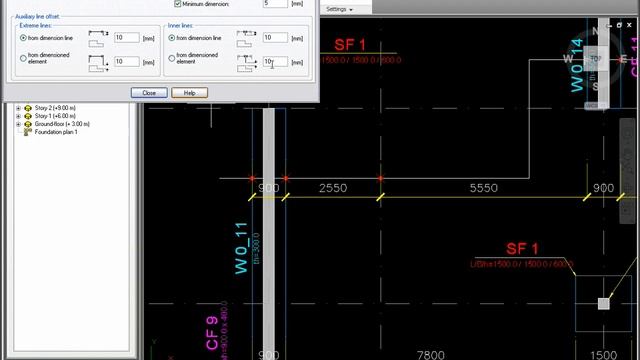Click the S compass direction on view cube
Image resolution: width=640 pixels, height=360 pixels.
(x=596, y=87)
